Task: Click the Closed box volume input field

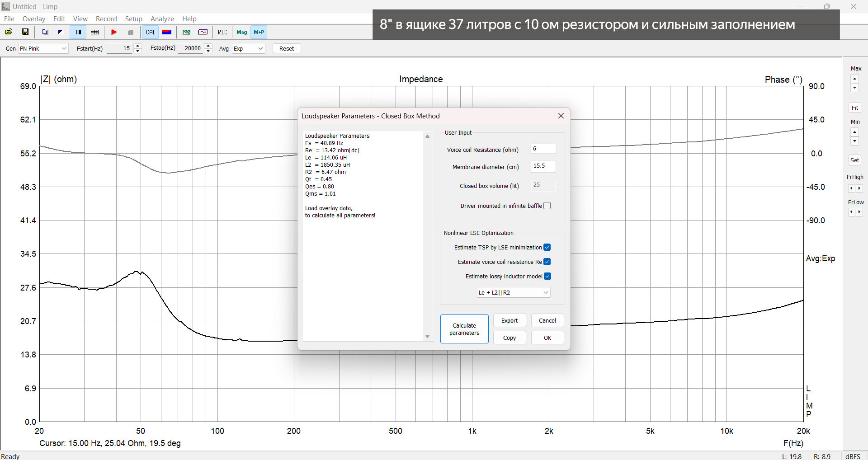Action: click(543, 185)
